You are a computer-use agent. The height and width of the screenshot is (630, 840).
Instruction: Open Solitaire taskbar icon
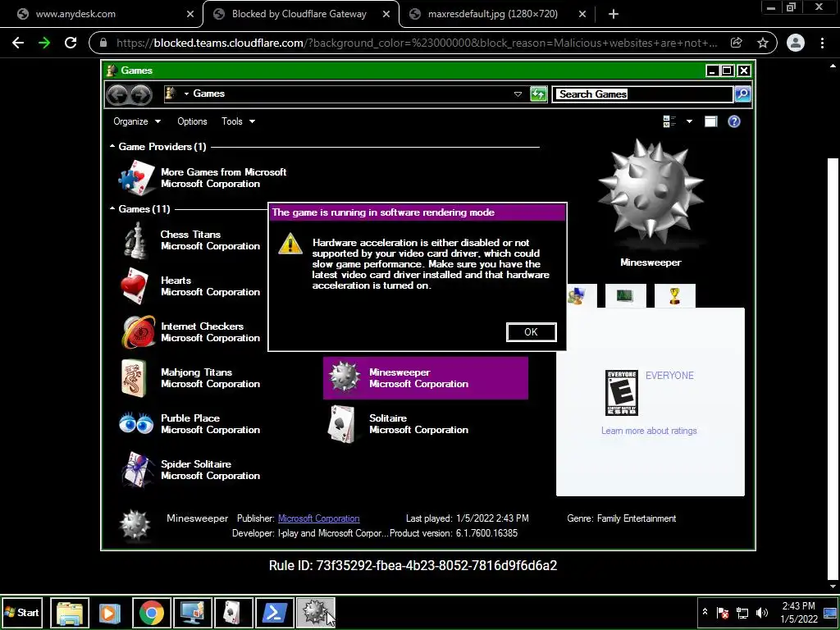(x=233, y=612)
